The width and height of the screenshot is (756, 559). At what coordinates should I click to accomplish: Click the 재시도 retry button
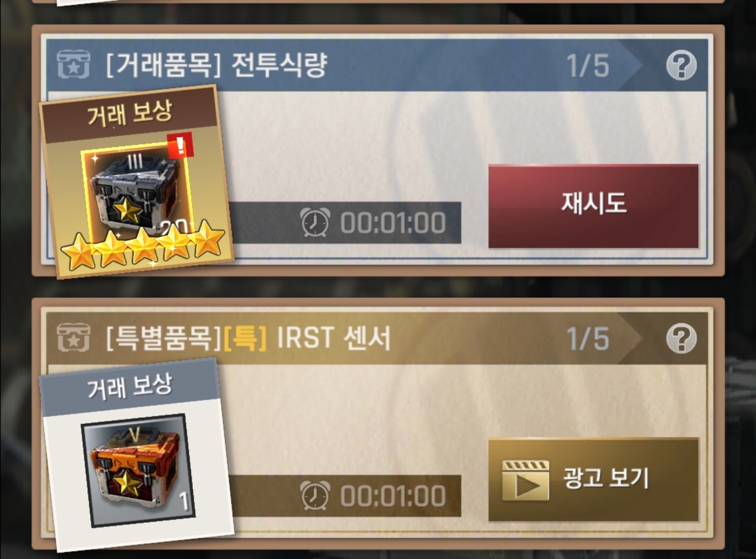coord(594,205)
